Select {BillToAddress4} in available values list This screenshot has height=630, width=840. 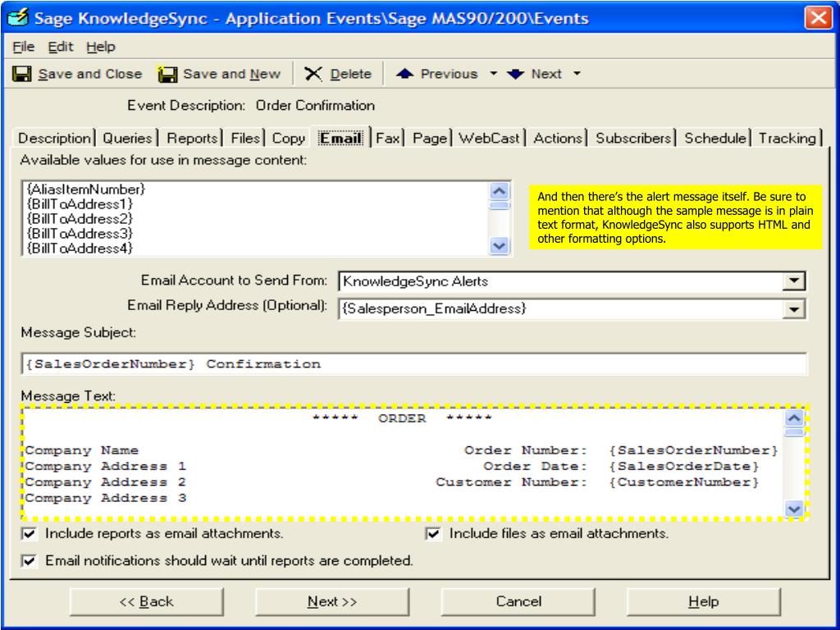[80, 248]
